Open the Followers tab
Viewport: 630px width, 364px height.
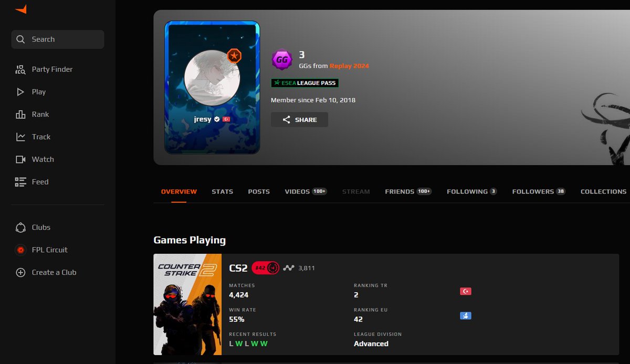click(539, 191)
